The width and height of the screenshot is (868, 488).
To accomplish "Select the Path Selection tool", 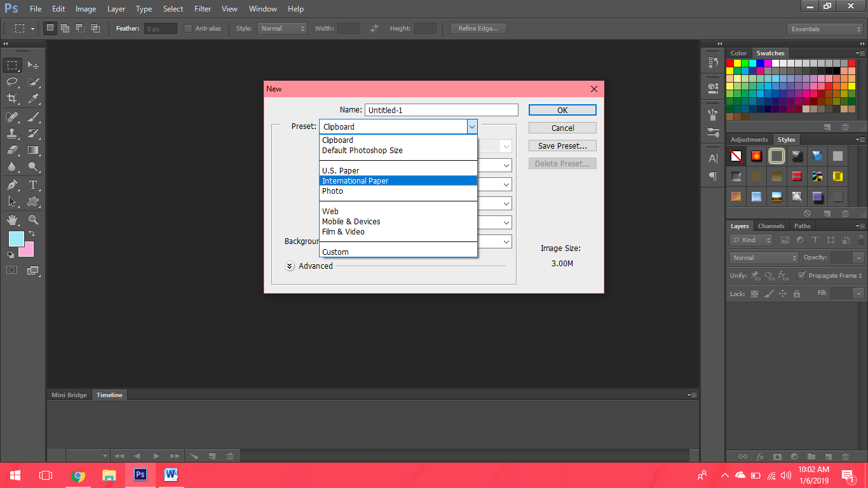I will (12, 201).
